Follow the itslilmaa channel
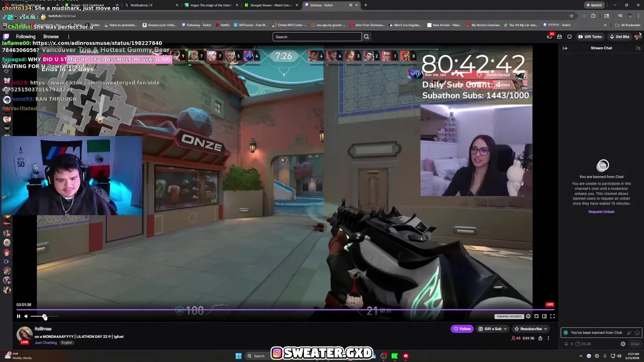The width and height of the screenshot is (644, 362). point(462,329)
